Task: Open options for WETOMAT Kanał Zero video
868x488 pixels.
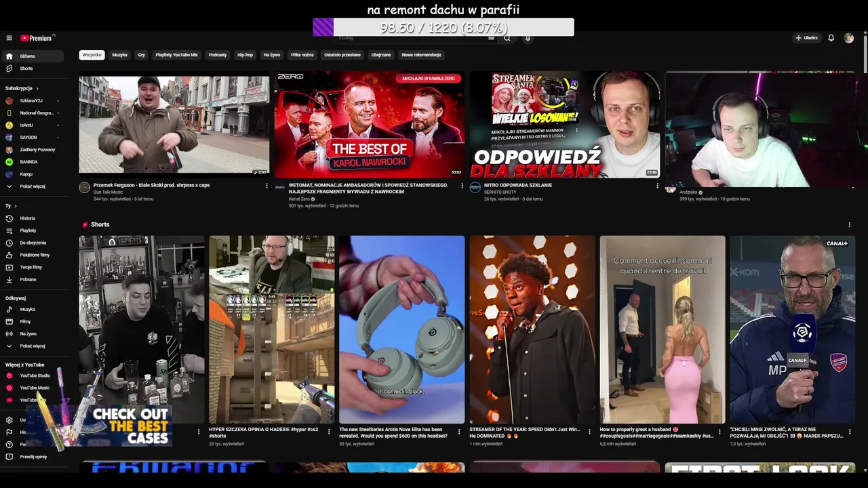Action: (x=462, y=186)
